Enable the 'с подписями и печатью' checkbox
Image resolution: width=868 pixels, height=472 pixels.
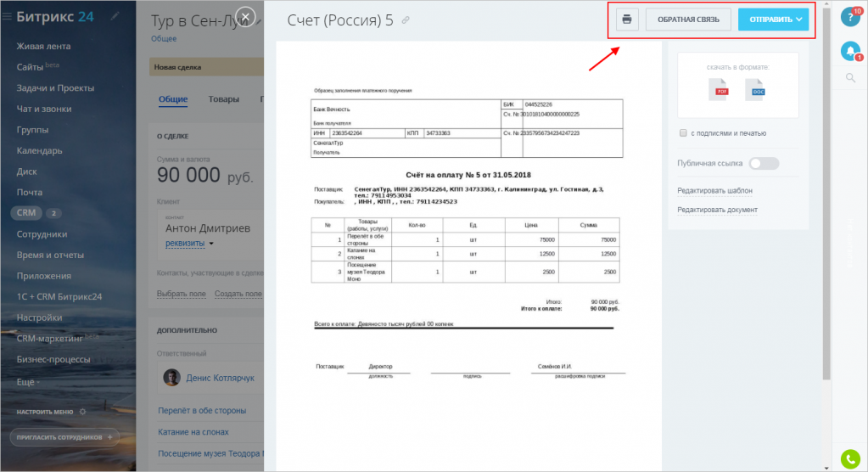point(683,133)
